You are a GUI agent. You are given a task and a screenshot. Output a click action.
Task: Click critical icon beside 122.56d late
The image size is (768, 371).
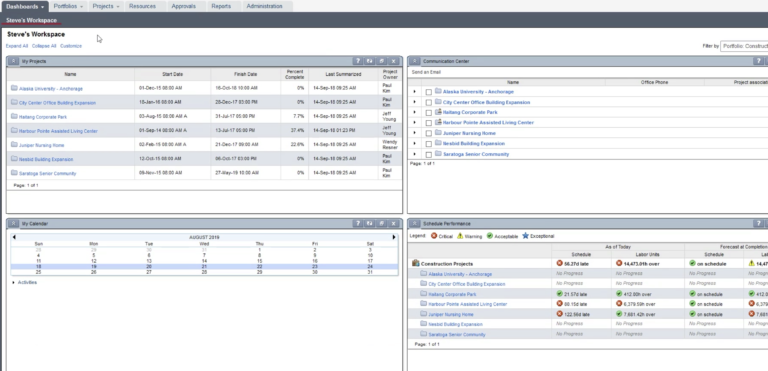[x=560, y=314]
